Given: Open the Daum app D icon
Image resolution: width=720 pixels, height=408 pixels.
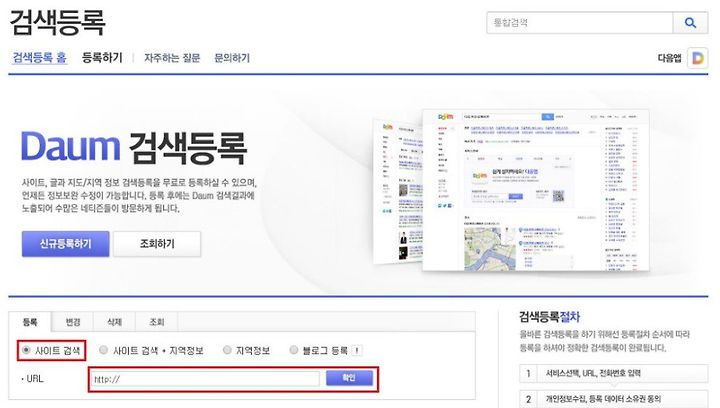Looking at the screenshot, I should [x=697, y=58].
